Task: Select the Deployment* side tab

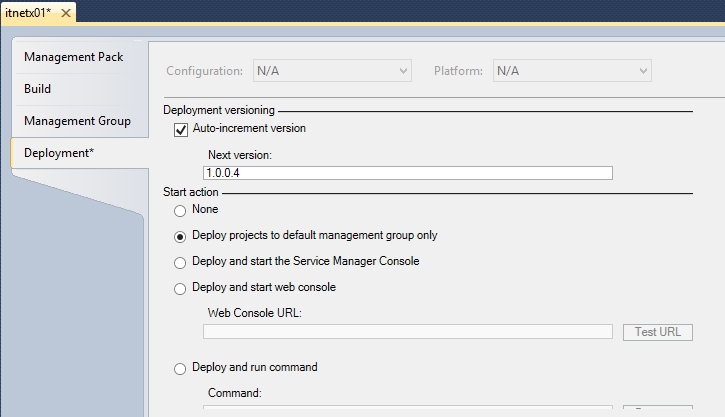Action: [x=59, y=153]
